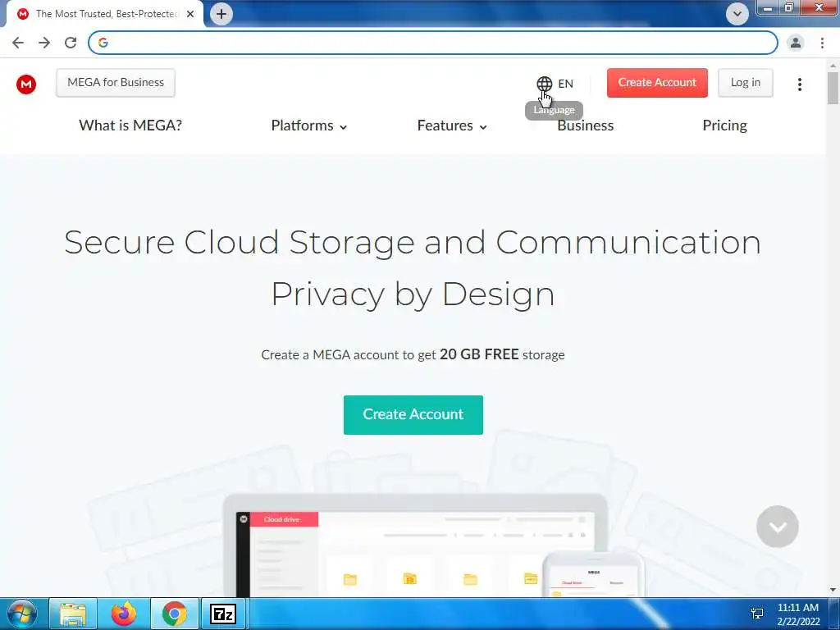Go back with browser back arrow
This screenshot has height=630, width=840.
pyautogui.click(x=18, y=43)
